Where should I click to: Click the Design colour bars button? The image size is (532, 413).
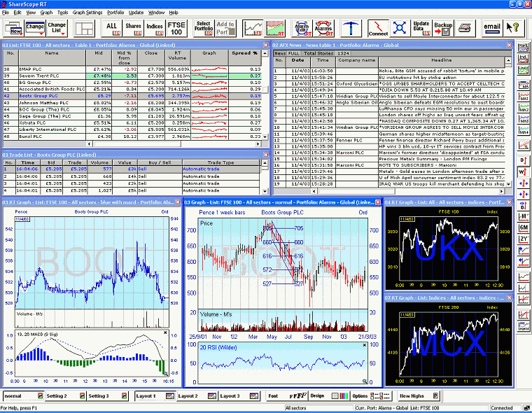click(x=329, y=395)
